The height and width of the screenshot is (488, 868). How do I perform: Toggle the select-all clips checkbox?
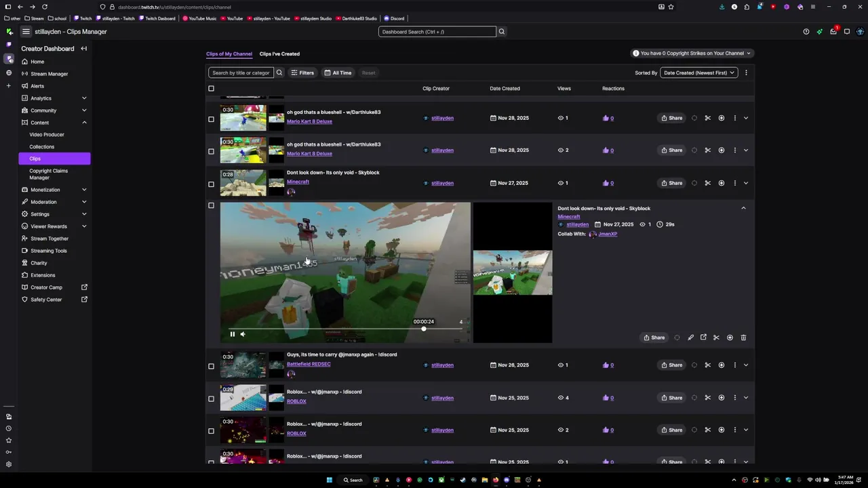coord(211,89)
